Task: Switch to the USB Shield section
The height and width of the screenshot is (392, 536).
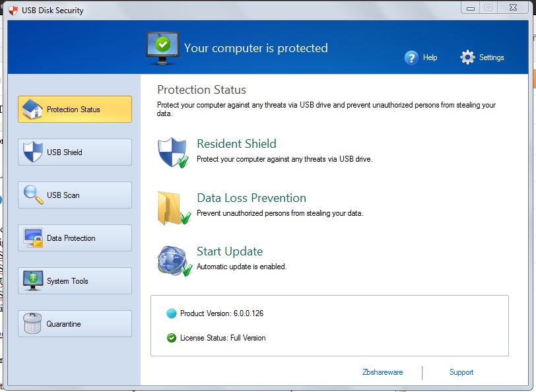Action: [x=75, y=152]
